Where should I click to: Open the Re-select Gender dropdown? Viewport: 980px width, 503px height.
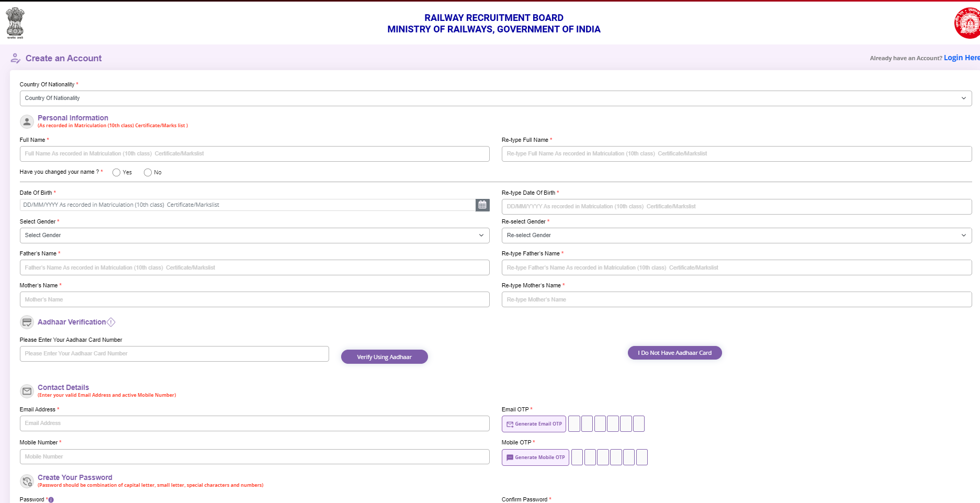click(737, 236)
